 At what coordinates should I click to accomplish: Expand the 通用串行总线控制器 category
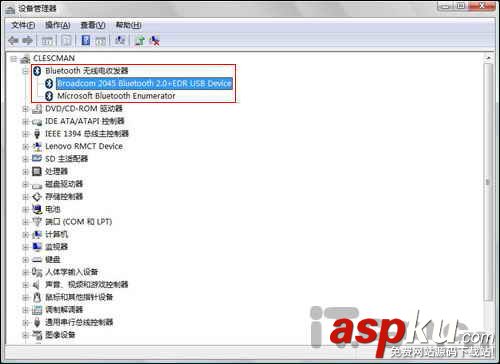(25, 322)
